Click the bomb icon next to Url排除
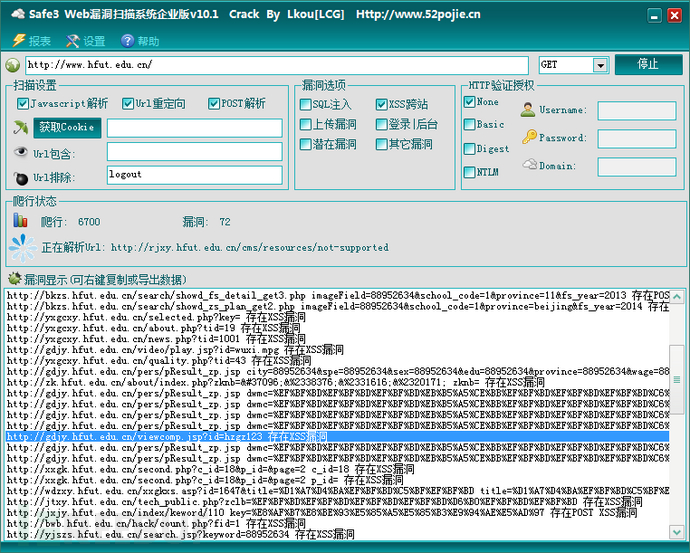 [x=21, y=178]
